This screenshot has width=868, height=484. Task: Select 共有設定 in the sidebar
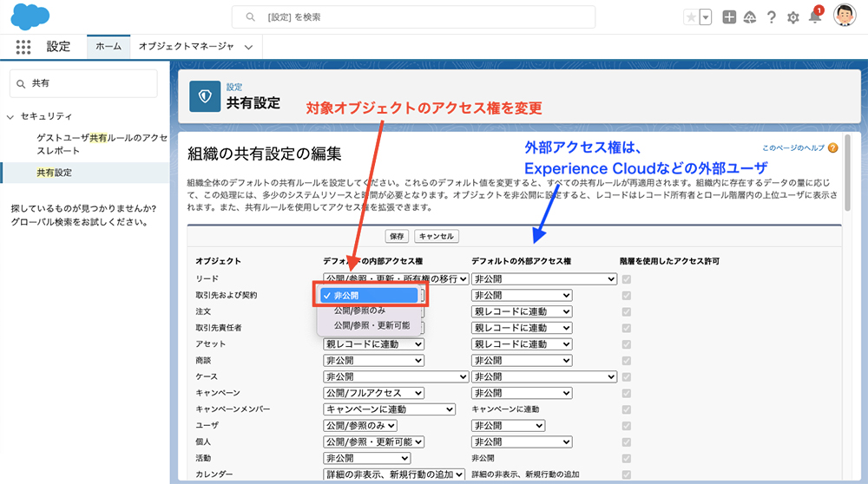pos(54,173)
